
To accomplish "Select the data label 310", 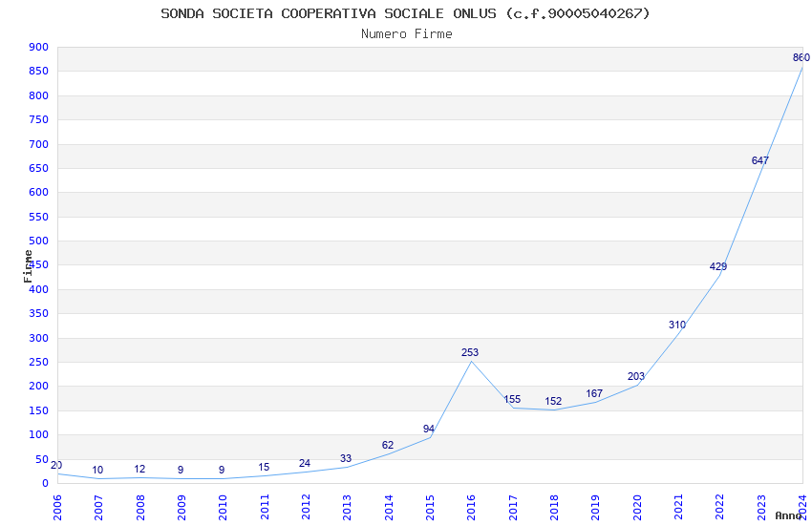I will [677, 325].
